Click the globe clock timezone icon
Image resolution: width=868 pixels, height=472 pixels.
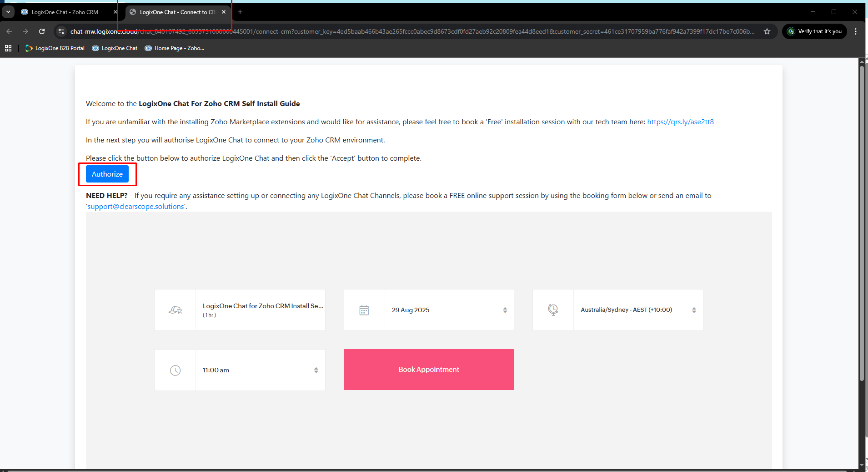[x=553, y=310]
